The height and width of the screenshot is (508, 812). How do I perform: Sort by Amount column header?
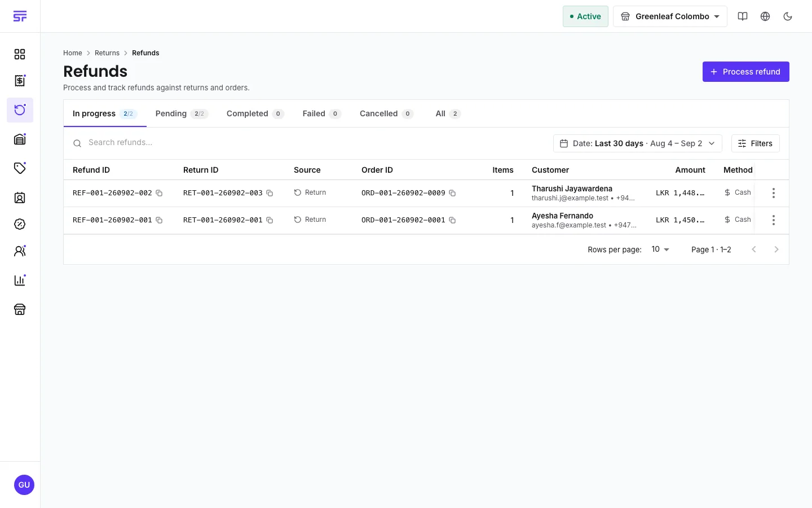pyautogui.click(x=690, y=170)
